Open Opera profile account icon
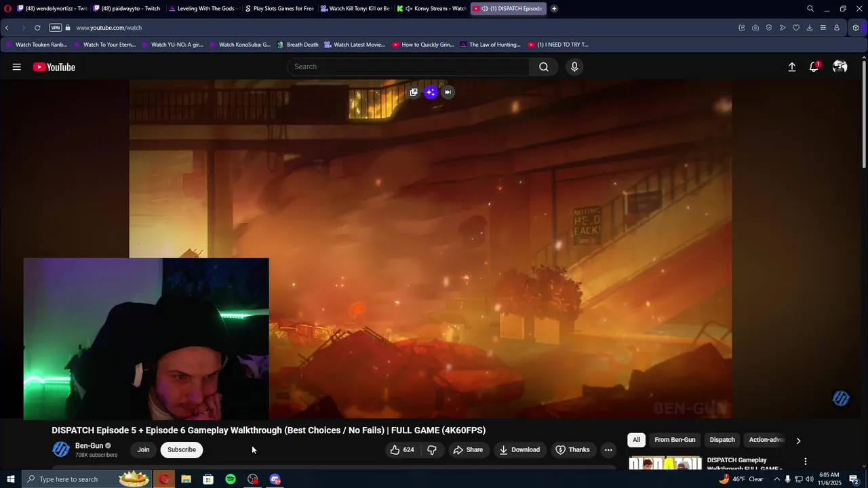Screen dimensions: 868x488 [x=837, y=28]
